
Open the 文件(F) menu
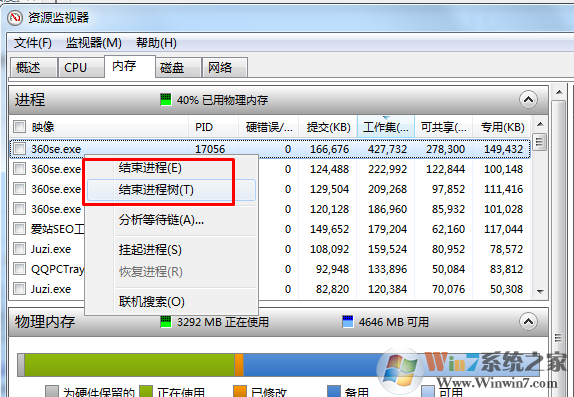pos(33,43)
